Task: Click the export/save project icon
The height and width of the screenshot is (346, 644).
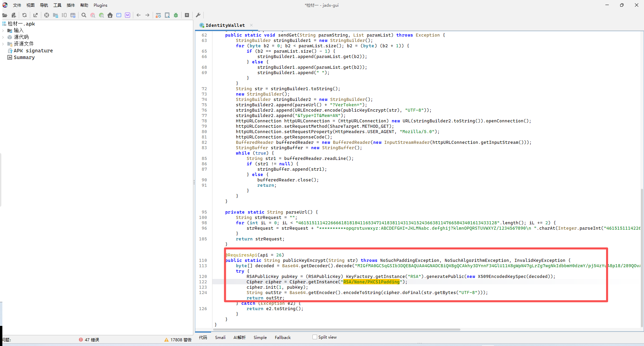Action: point(36,15)
